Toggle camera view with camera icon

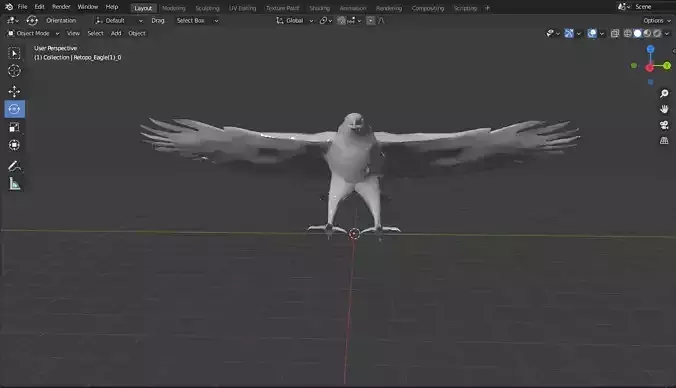tap(664, 125)
